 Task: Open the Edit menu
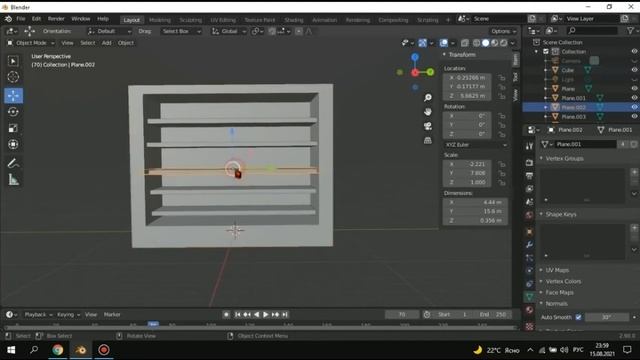tap(36, 19)
